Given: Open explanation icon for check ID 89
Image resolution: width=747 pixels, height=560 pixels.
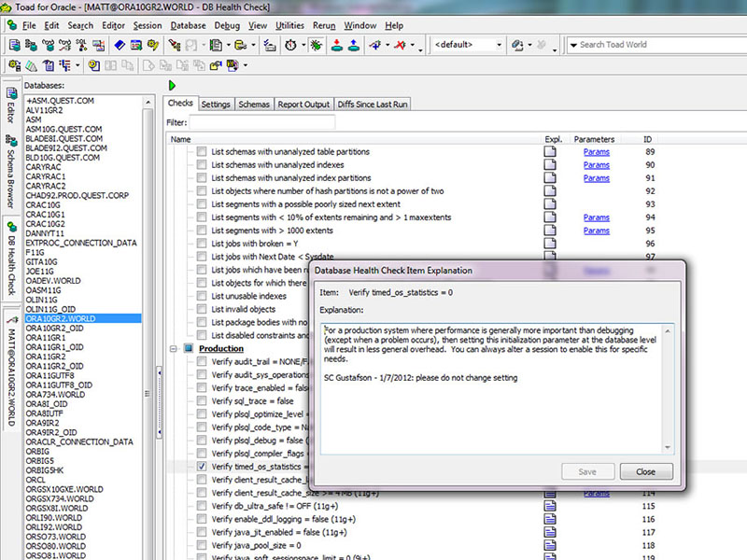Looking at the screenshot, I should click(x=550, y=151).
